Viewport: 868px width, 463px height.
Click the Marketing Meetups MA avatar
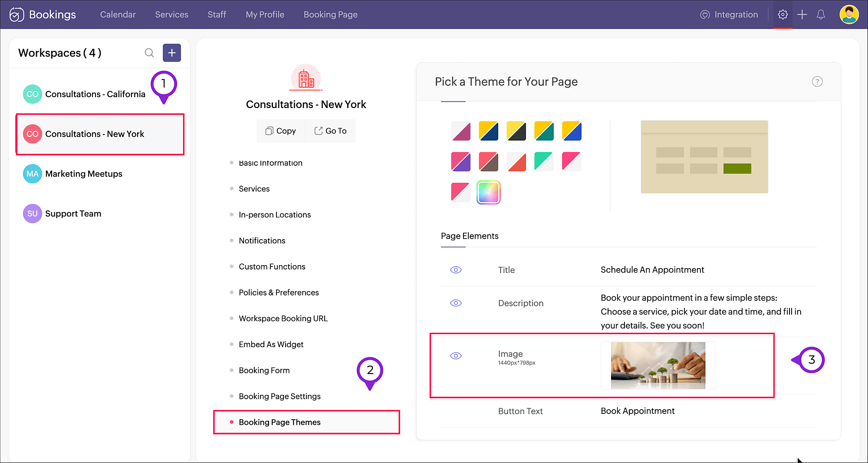click(33, 174)
